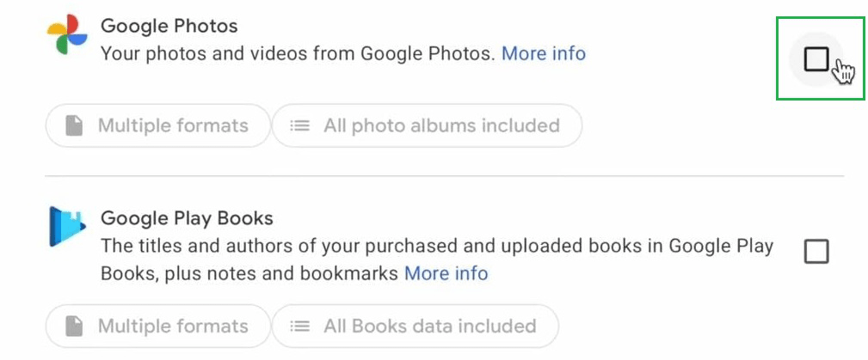Click the file icon in Photos' Multiple formats chip
Viewport: 868px width, 360px height.
click(x=76, y=126)
